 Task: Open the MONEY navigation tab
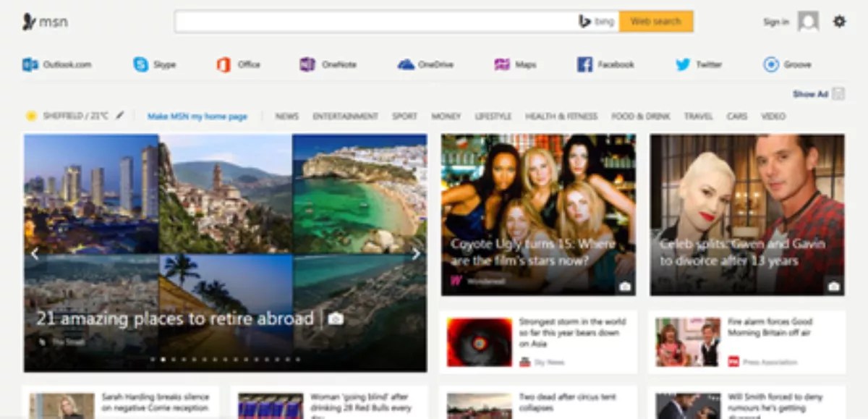[x=446, y=116]
